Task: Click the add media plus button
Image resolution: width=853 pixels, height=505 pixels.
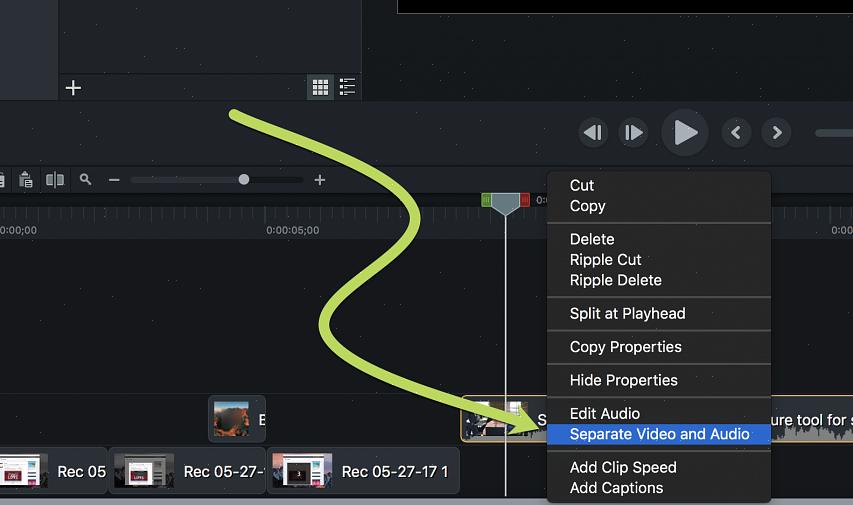Action: coord(73,88)
